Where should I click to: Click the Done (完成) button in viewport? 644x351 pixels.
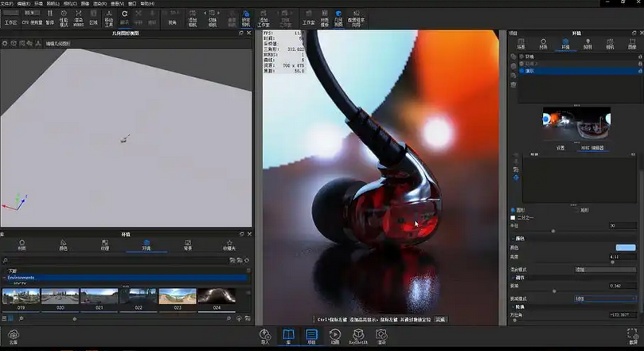(x=440, y=319)
